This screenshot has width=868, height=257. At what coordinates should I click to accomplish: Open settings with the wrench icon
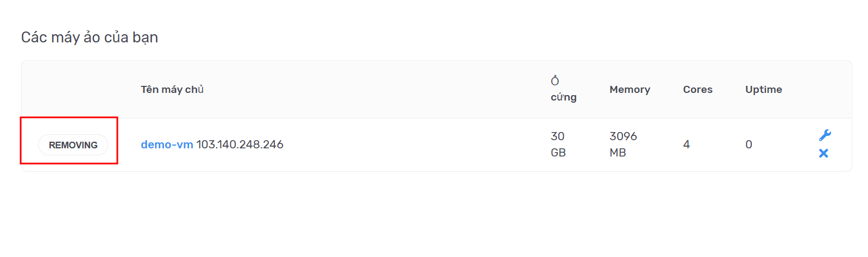click(825, 135)
